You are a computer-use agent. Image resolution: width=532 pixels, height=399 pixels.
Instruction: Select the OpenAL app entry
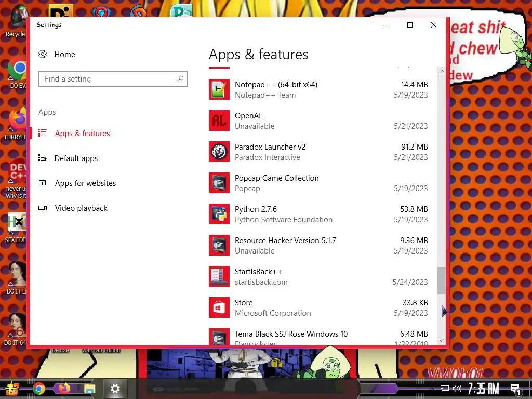tap(318, 121)
